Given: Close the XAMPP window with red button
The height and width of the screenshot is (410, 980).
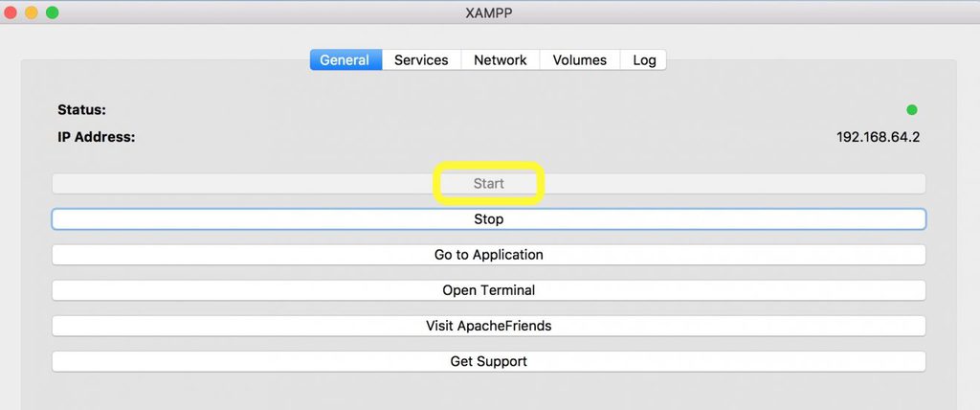Looking at the screenshot, I should (x=11, y=12).
